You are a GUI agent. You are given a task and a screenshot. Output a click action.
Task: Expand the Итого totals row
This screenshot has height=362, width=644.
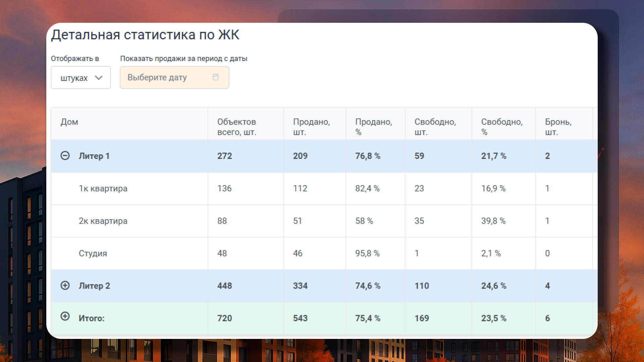pyautogui.click(x=65, y=316)
